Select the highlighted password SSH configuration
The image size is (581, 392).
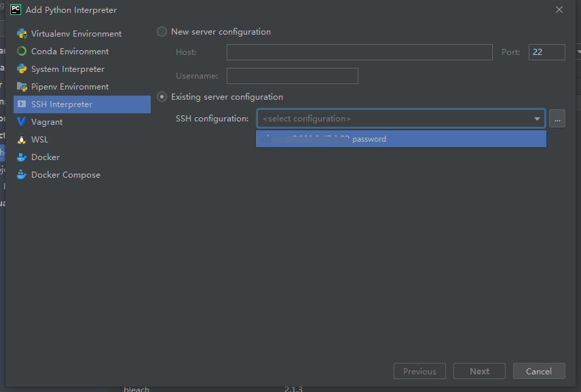400,138
